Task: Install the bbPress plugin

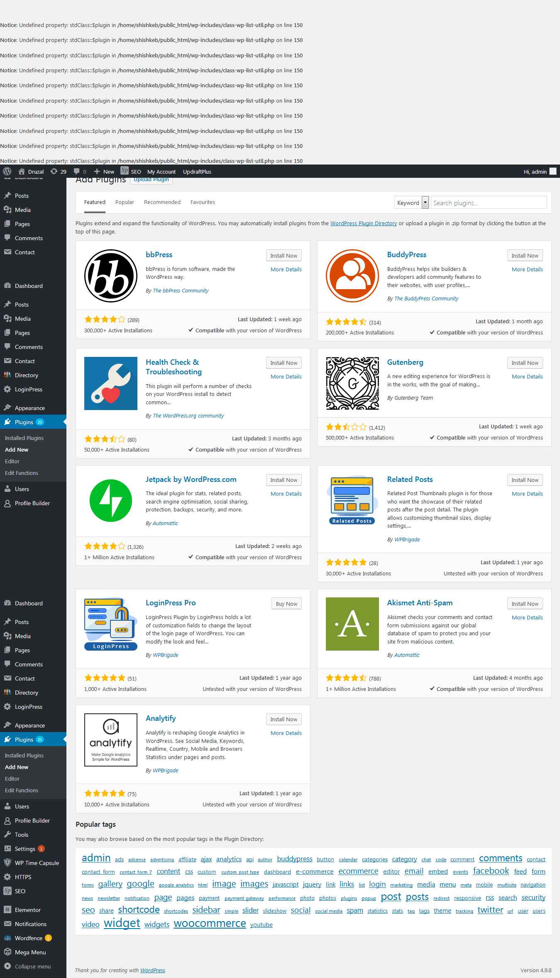Action: [x=284, y=256]
